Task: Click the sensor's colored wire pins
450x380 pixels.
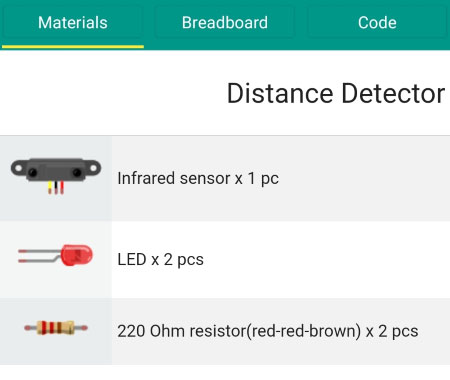Action: tap(56, 188)
